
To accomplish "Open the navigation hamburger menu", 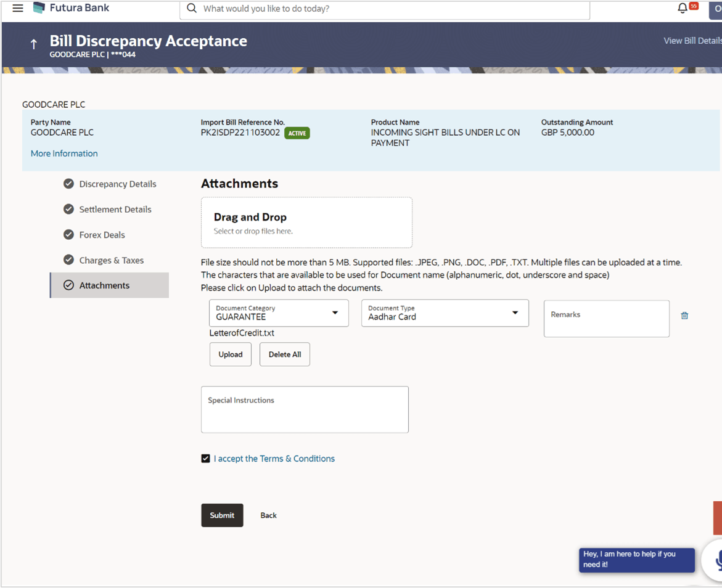I will pyautogui.click(x=17, y=8).
